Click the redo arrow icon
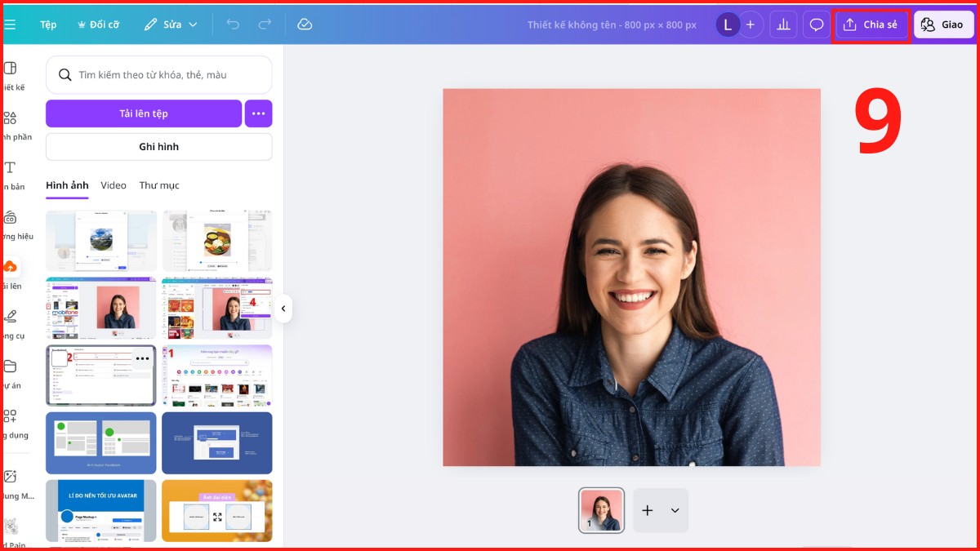This screenshot has width=980, height=551. pos(263,24)
